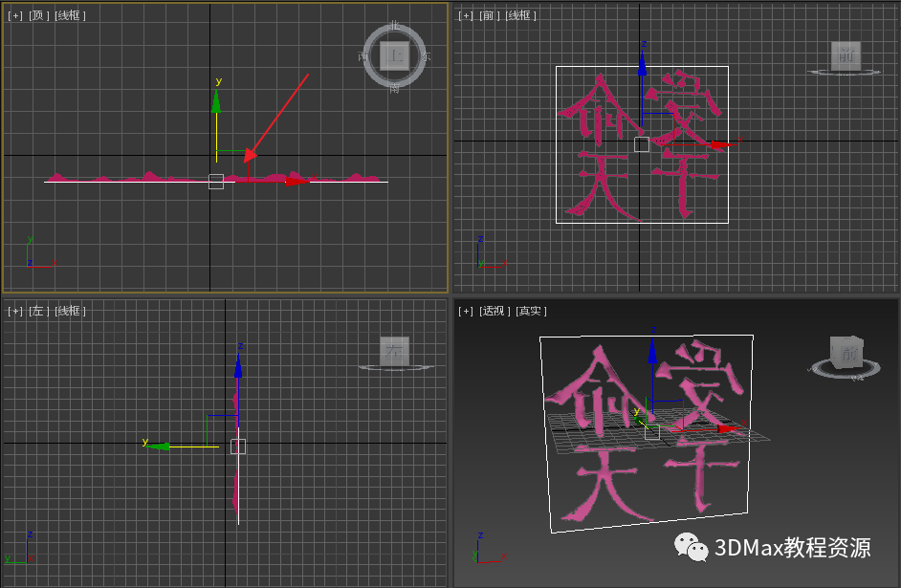
Task: Open the [+] menu in the Perspective viewport
Action: (466, 312)
